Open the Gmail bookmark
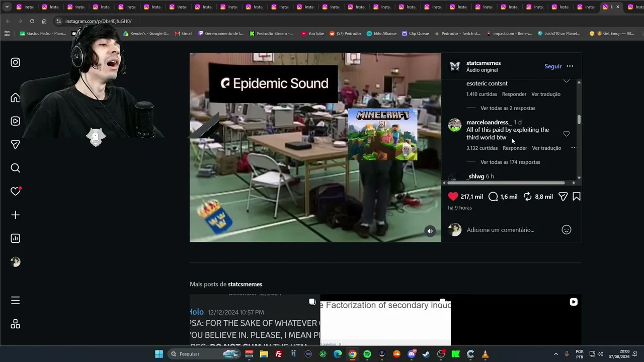Image resolution: width=644 pixels, height=362 pixels. pyautogui.click(x=184, y=34)
